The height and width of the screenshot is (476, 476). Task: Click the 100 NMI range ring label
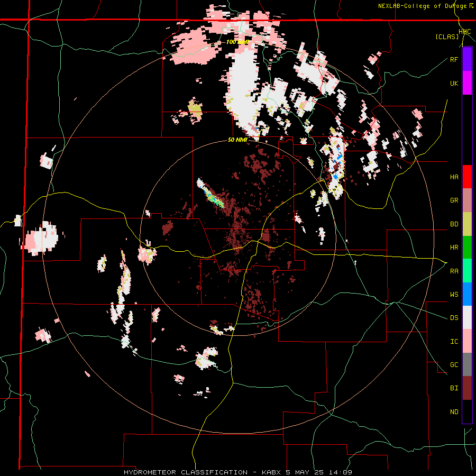tap(237, 42)
